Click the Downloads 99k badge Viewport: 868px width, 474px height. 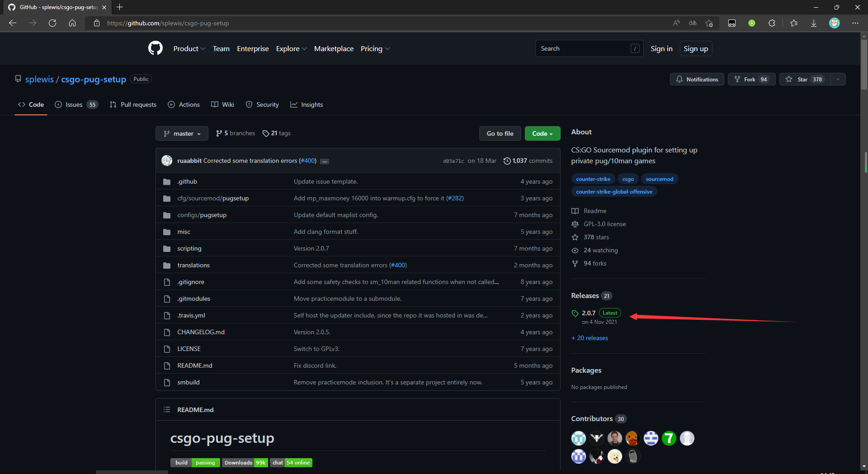pyautogui.click(x=245, y=463)
